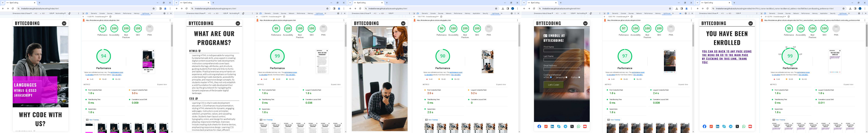Bookmark the gallery.html page with the star icon
This screenshot has height=133, width=868.
tap(496, 8)
